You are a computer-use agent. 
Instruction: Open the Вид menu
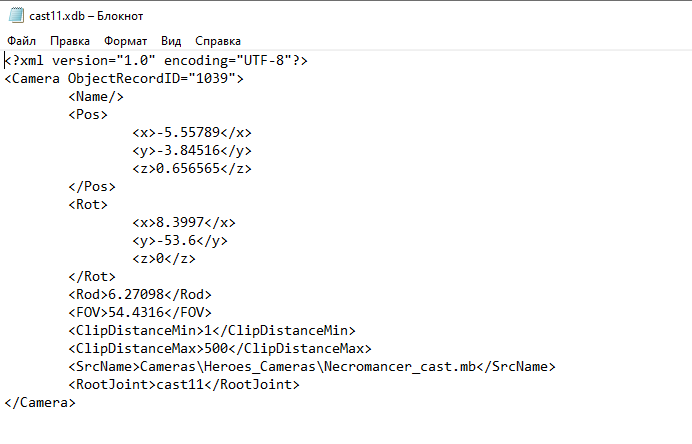171,41
